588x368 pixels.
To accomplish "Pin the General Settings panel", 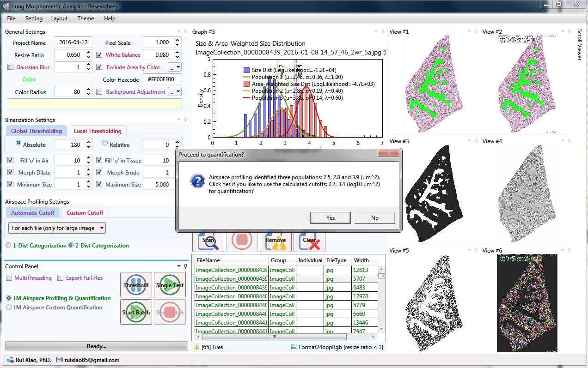I will tap(185, 32).
